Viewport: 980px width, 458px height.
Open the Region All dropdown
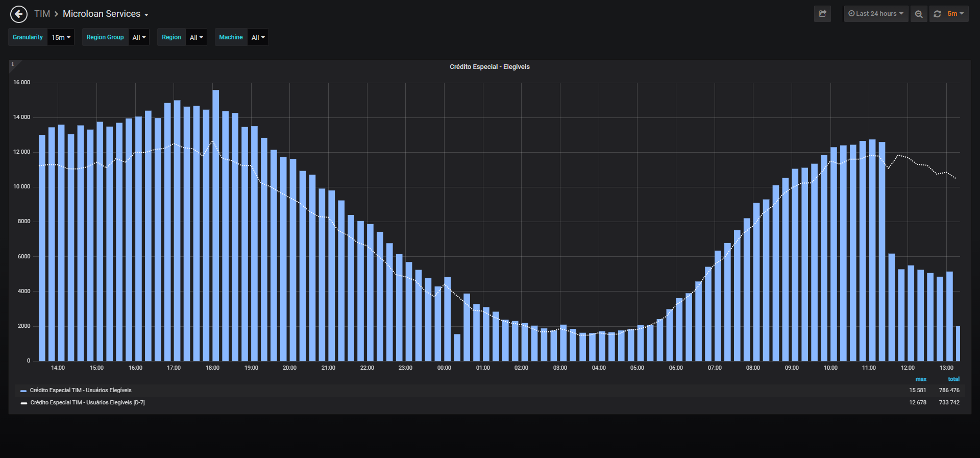(196, 37)
